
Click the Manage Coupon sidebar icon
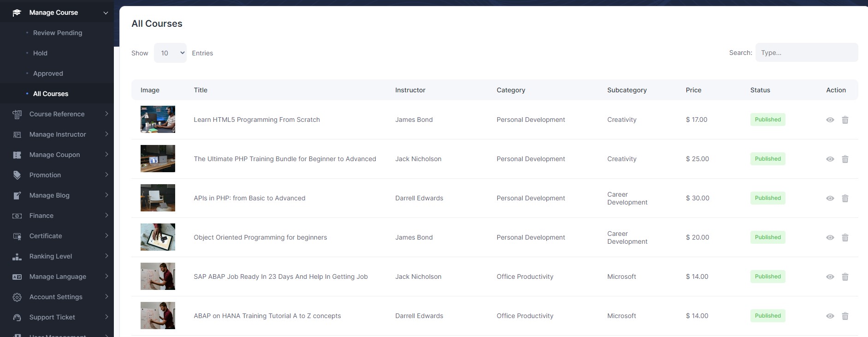17,155
